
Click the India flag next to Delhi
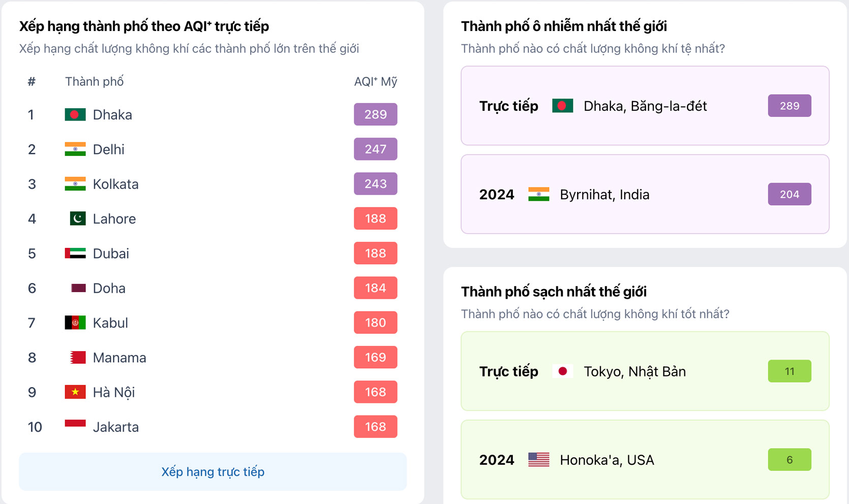[x=75, y=149]
